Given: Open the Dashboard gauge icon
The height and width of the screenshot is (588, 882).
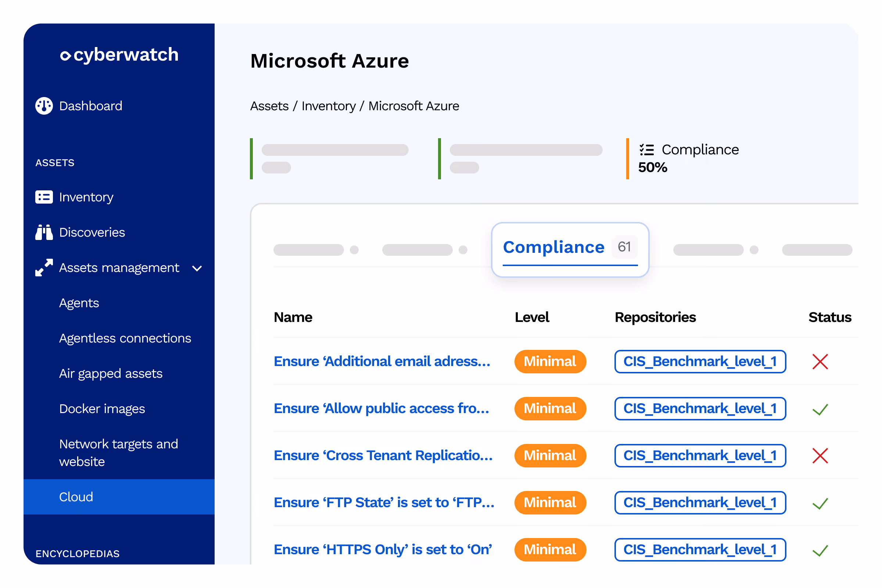Looking at the screenshot, I should coord(44,106).
